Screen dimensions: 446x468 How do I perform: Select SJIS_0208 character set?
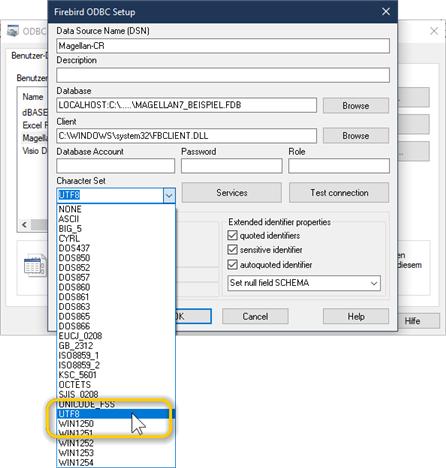click(116, 394)
